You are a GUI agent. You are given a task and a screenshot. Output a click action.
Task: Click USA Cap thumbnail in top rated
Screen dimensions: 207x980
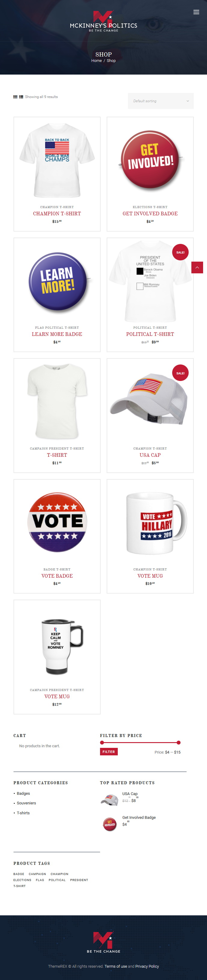tap(109, 799)
